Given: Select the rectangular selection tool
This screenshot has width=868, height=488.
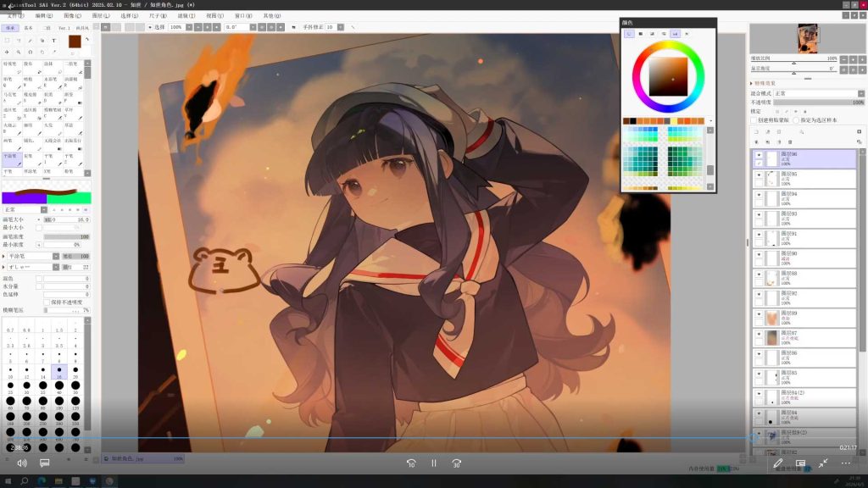Looking at the screenshot, I should [x=7, y=41].
